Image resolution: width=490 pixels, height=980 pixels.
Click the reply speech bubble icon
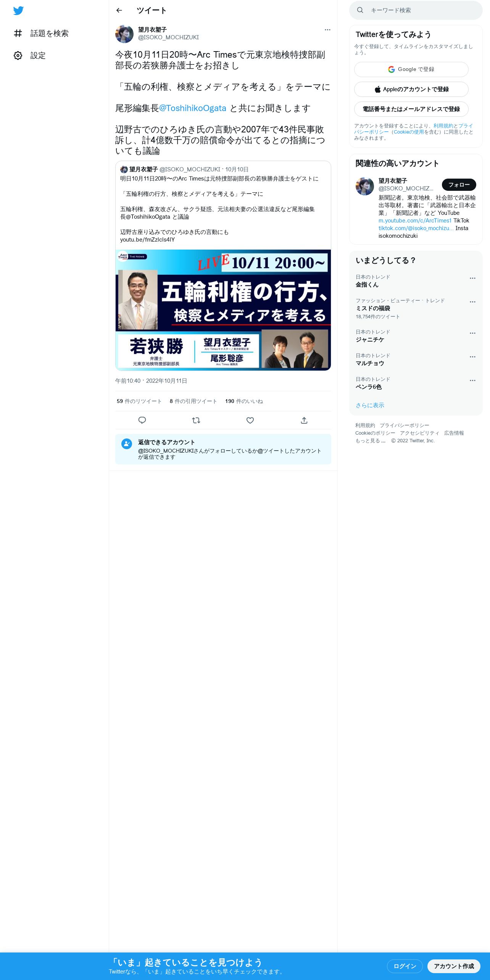(142, 420)
